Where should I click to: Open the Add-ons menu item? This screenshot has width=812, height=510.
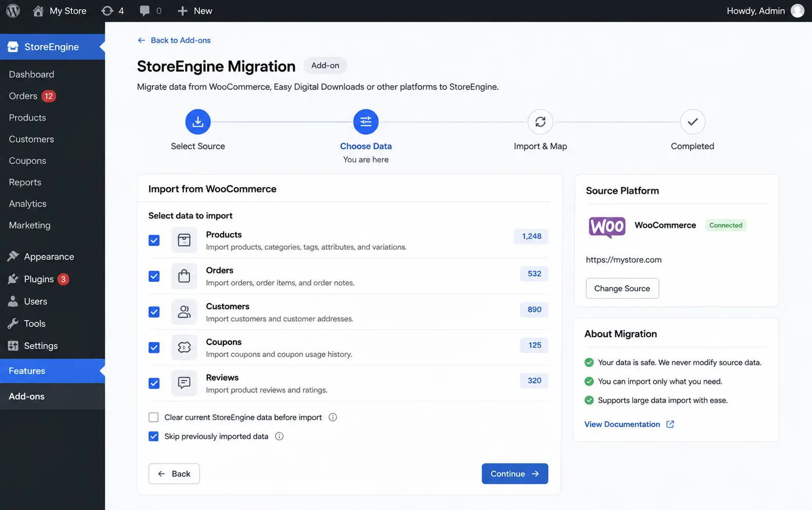pos(52,396)
